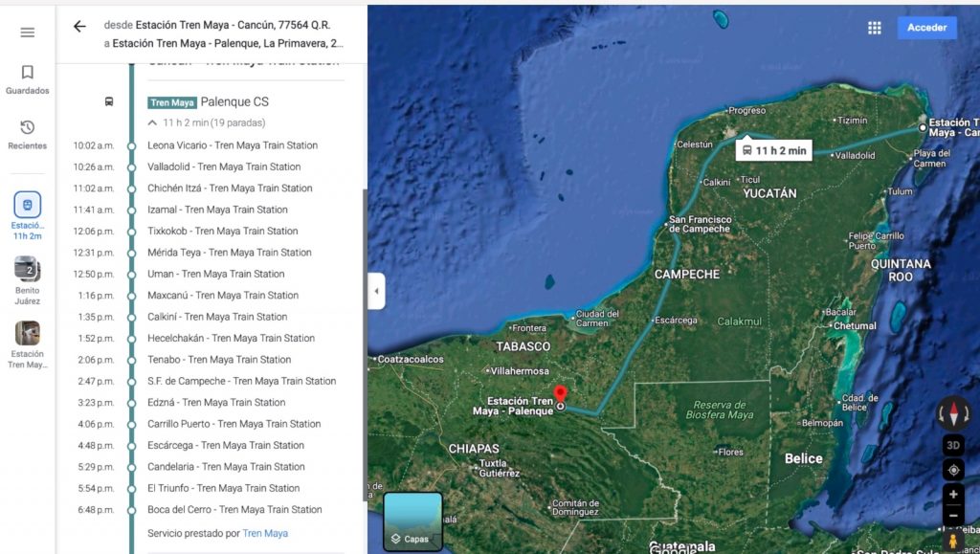This screenshot has height=554, width=980.
Task: Collapse the side panel arrow
Action: coord(376,291)
